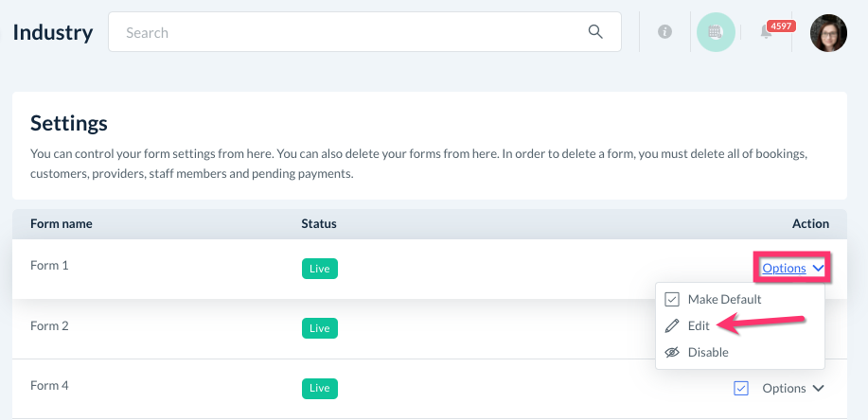This screenshot has width=868, height=420.
Task: Select Make Default menu entry
Action: point(724,299)
